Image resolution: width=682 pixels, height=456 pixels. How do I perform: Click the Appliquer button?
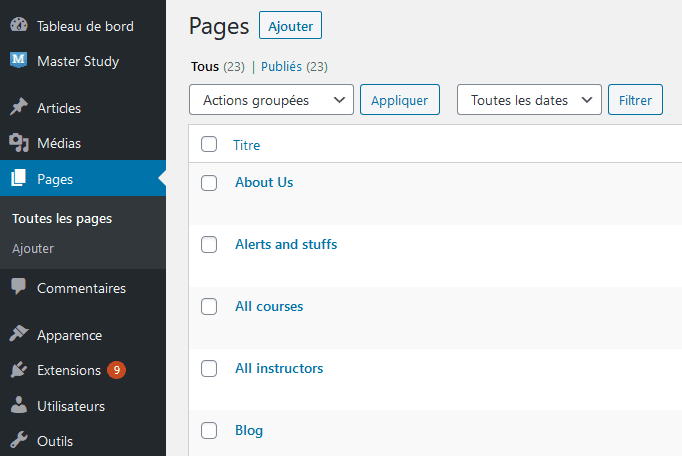[400, 100]
